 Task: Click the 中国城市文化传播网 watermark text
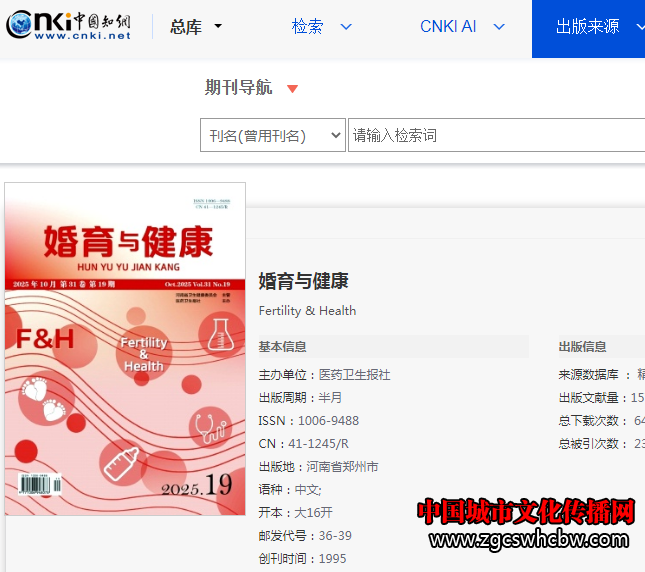[x=526, y=512]
